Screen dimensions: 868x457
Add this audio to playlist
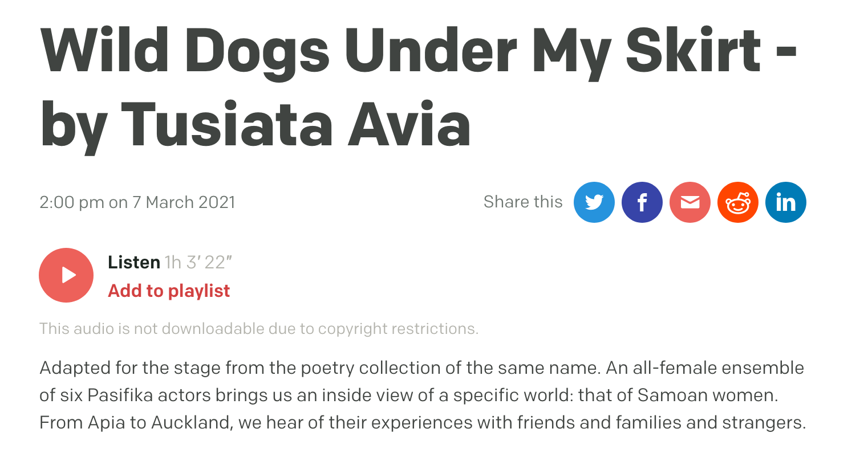pos(169,291)
